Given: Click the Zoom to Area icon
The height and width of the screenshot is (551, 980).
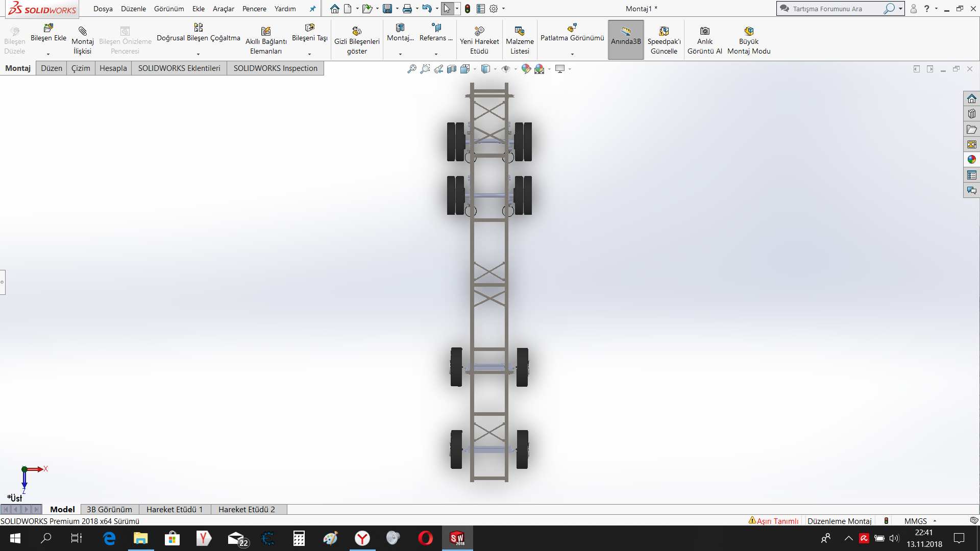Looking at the screenshot, I should tap(425, 69).
